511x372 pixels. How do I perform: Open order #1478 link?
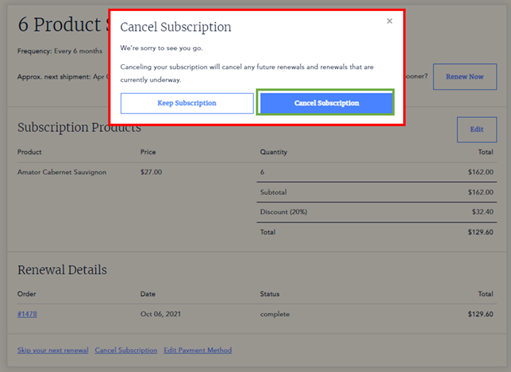[x=27, y=314]
